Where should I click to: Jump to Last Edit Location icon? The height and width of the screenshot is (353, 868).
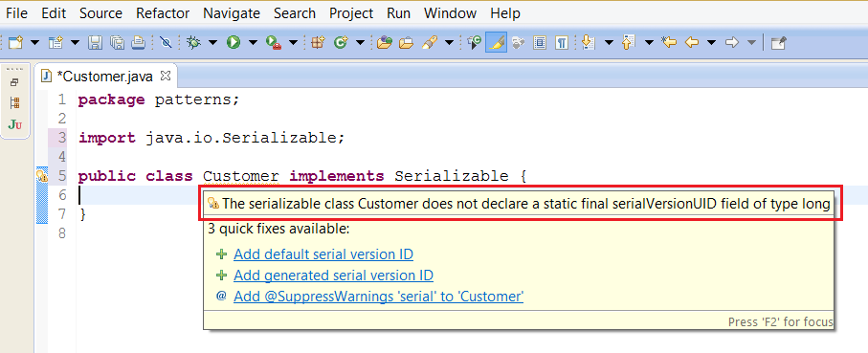pyautogui.click(x=669, y=42)
